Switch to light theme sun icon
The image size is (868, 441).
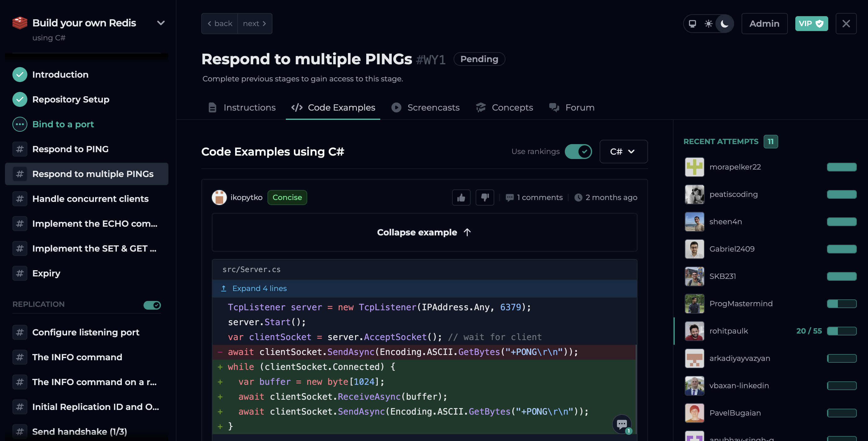pos(708,24)
